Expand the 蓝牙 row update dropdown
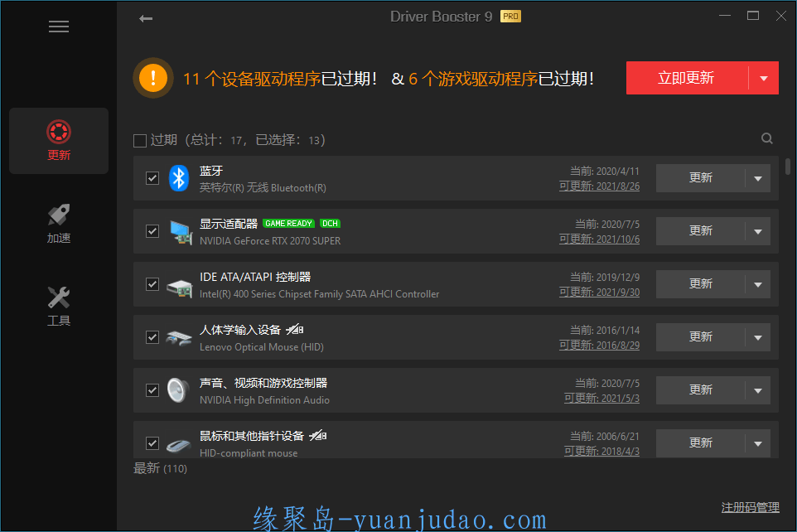The width and height of the screenshot is (797, 532). click(758, 178)
